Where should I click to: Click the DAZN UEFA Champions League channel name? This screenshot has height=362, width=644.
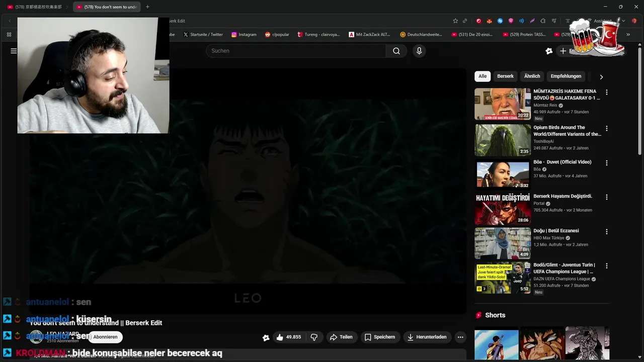pyautogui.click(x=561, y=279)
